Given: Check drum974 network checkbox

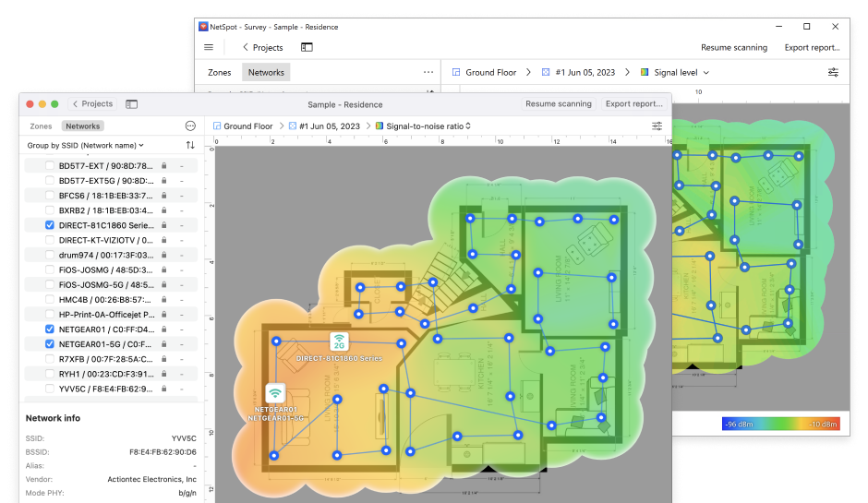Looking at the screenshot, I should point(50,255).
